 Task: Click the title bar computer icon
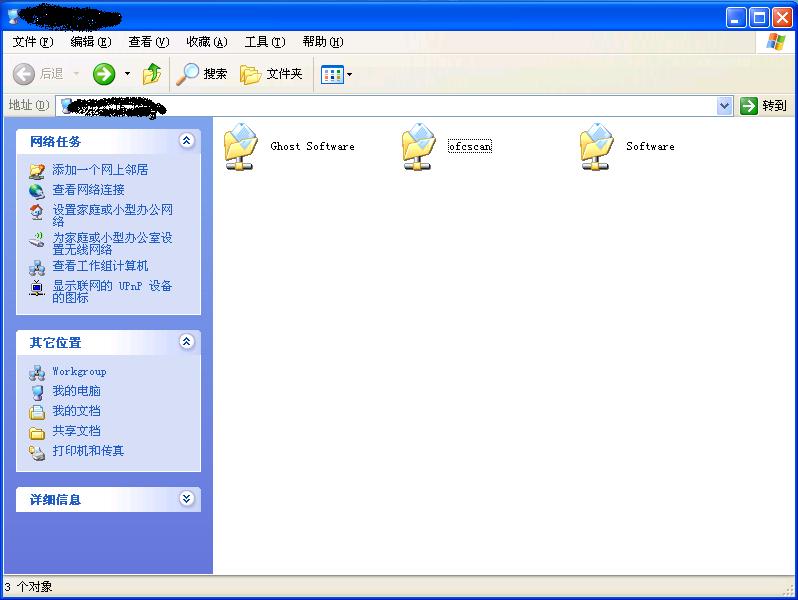click(x=12, y=16)
